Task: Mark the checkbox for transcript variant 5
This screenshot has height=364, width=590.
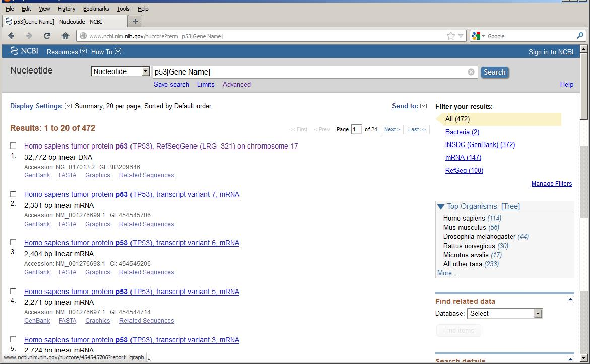Action: (x=13, y=291)
